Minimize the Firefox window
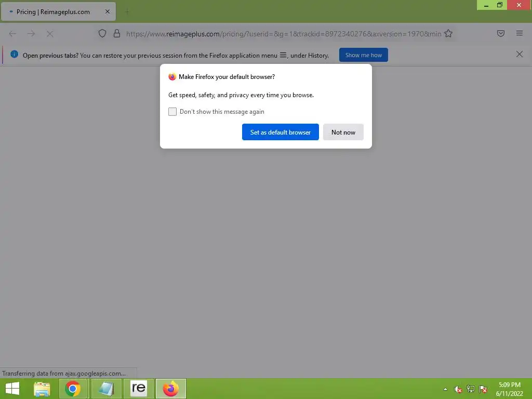Image resolution: width=532 pixels, height=399 pixels. (486, 5)
